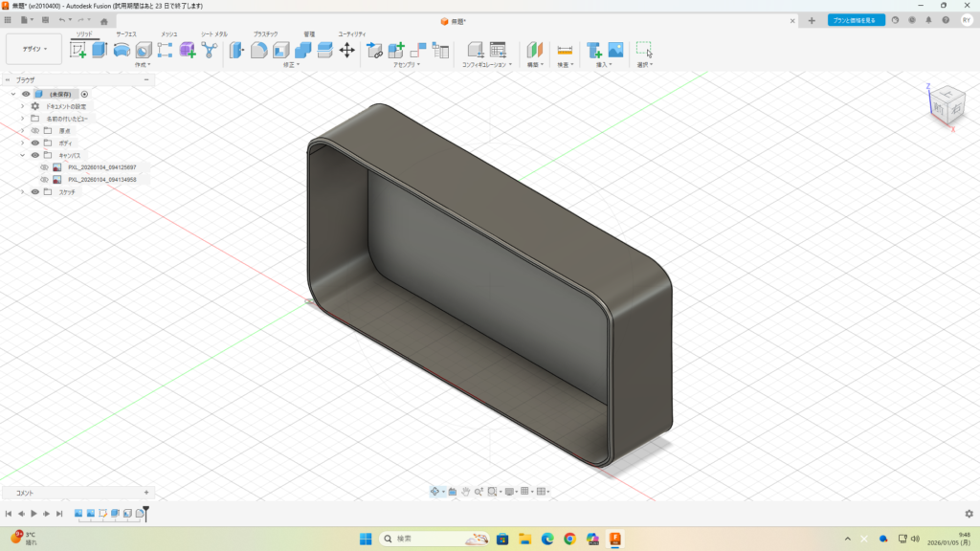Expand the ドキュメントの設定 tree node
This screenshot has width=980, height=551.
click(22, 106)
